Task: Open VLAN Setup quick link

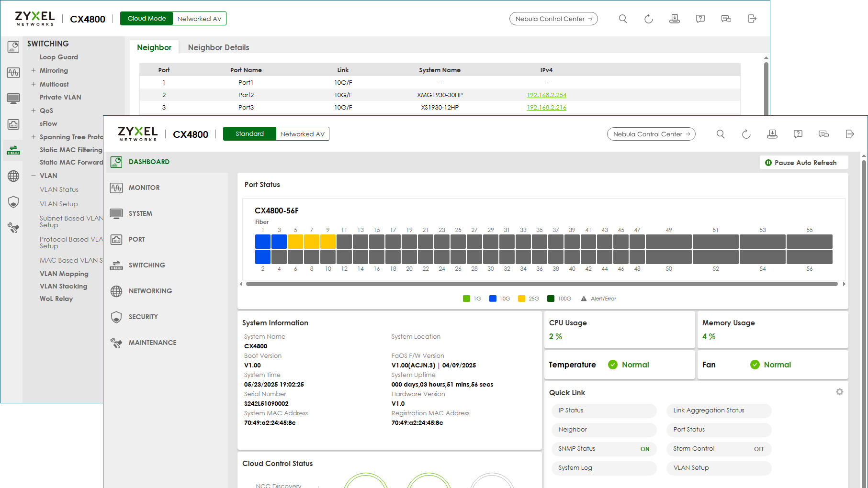Action: click(x=719, y=468)
